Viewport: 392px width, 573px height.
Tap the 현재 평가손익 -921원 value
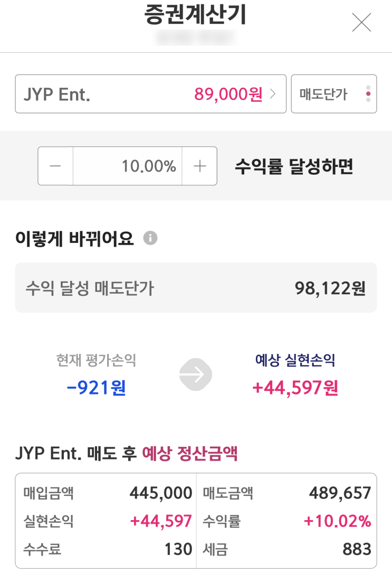pyautogui.click(x=97, y=388)
